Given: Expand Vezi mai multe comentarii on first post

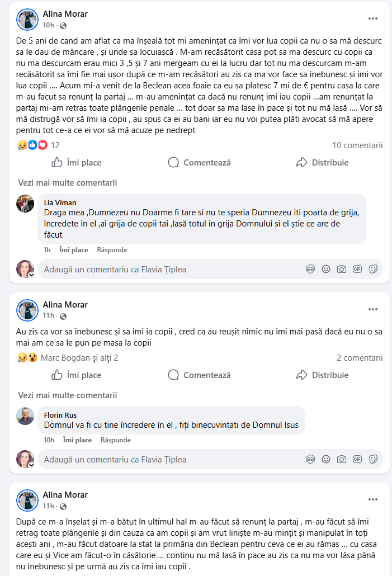Looking at the screenshot, I should (x=68, y=182).
